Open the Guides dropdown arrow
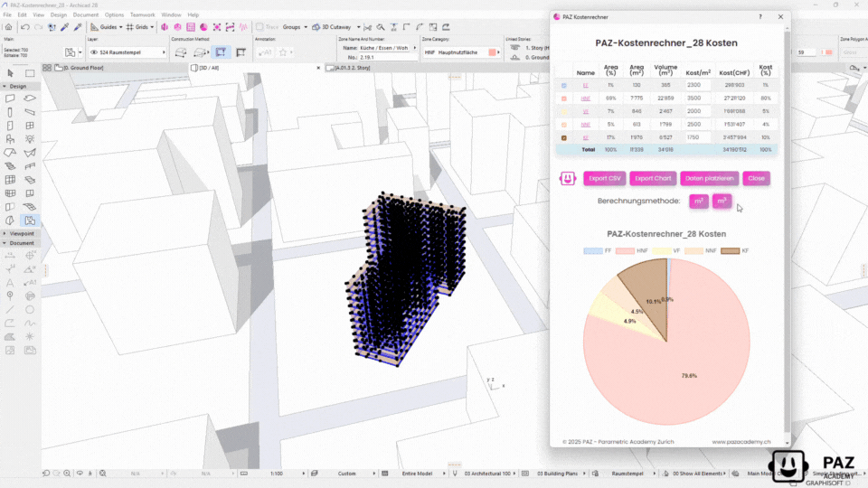 (x=120, y=26)
